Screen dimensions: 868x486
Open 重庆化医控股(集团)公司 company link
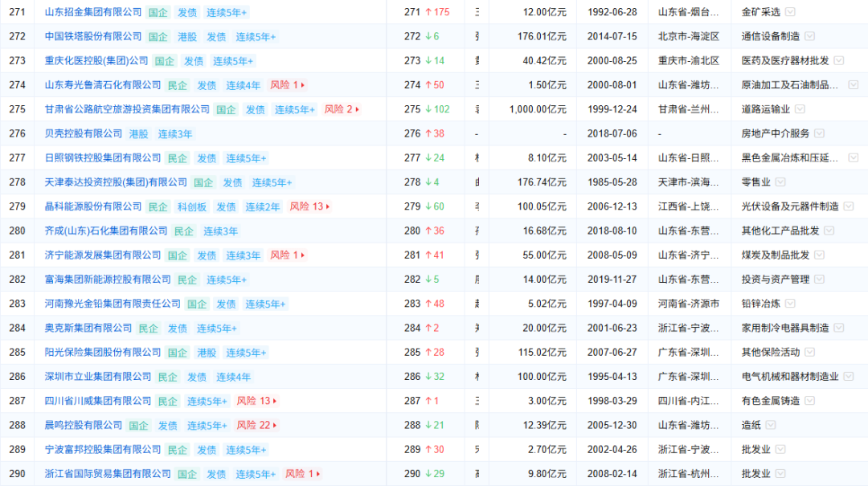96,60
